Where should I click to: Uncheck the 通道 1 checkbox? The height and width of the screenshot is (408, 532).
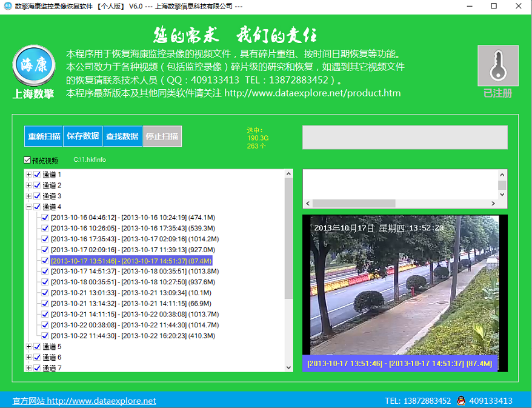tap(38, 175)
